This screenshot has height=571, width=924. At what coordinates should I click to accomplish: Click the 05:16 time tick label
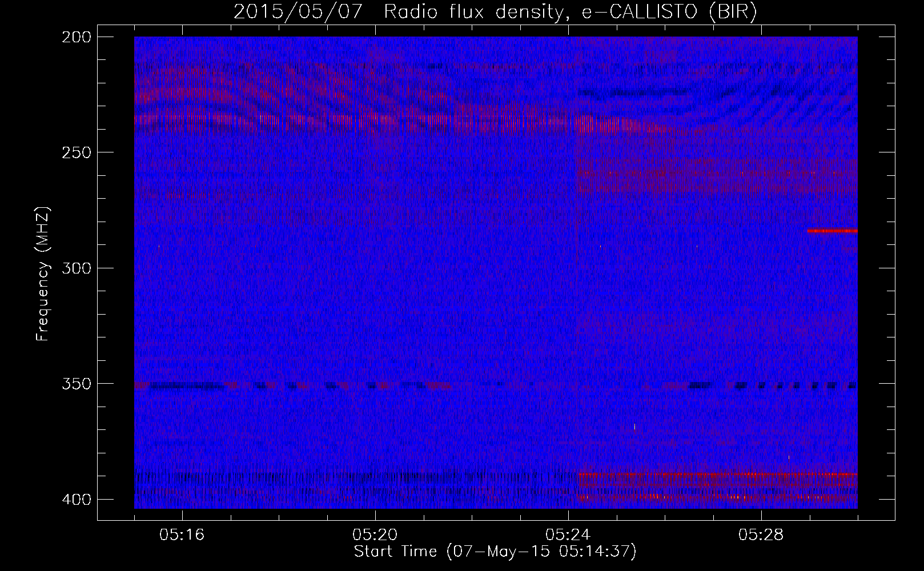tap(182, 535)
